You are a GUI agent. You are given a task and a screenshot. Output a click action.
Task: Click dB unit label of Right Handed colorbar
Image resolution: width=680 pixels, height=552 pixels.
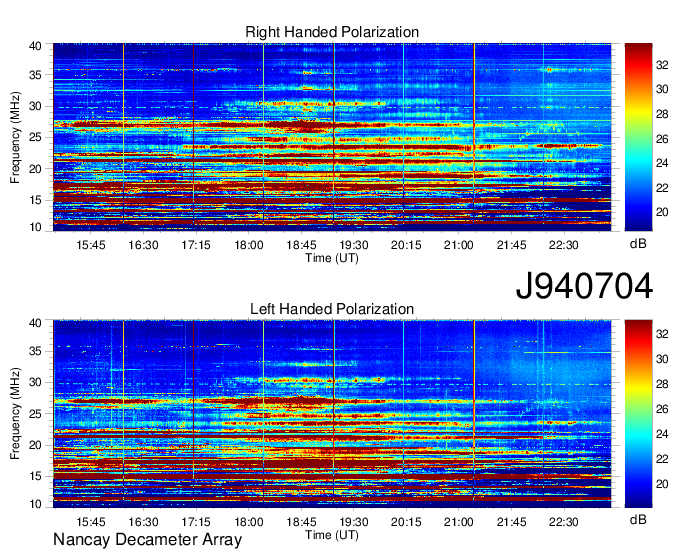pos(638,244)
